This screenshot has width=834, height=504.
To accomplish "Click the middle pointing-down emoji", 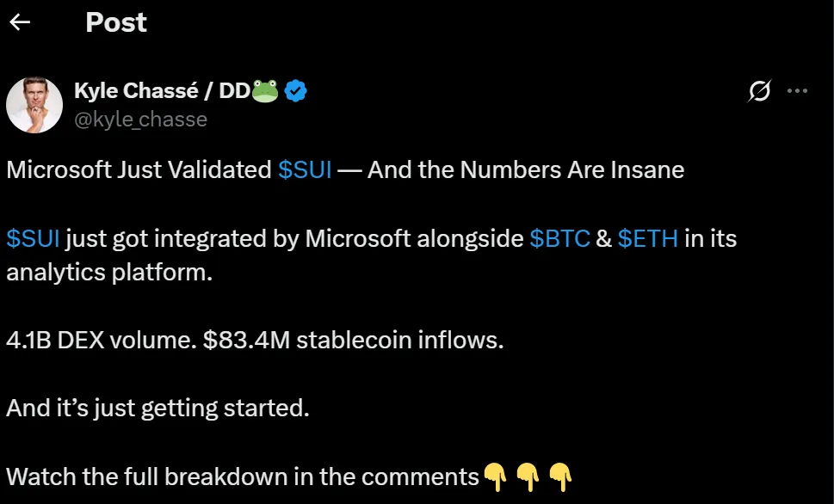I will click(527, 474).
